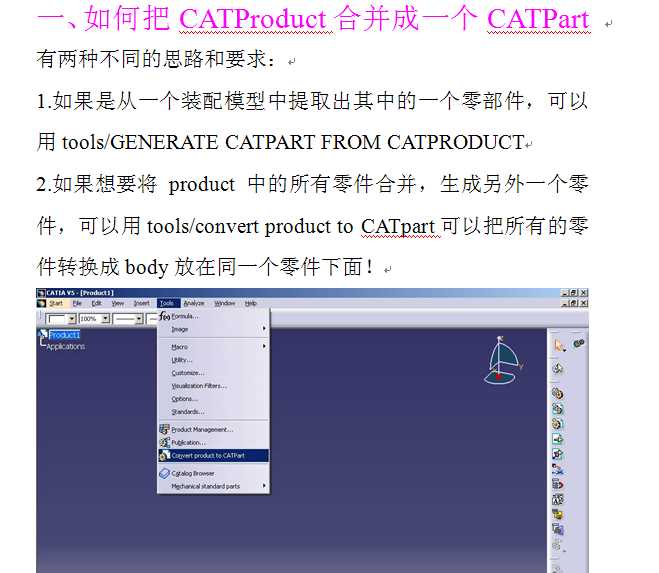Click the Product Structure workbench icon
Screen dimensions: 659x573
[579, 343]
